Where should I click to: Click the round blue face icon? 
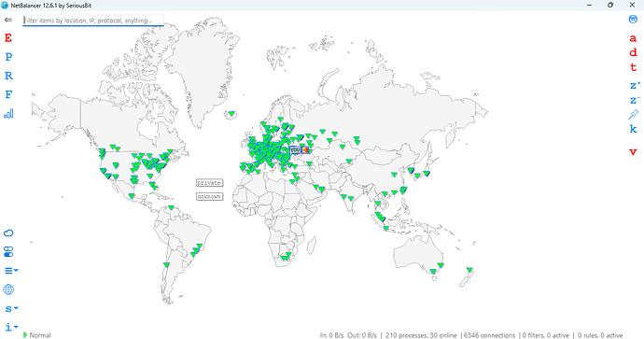tap(633, 19)
